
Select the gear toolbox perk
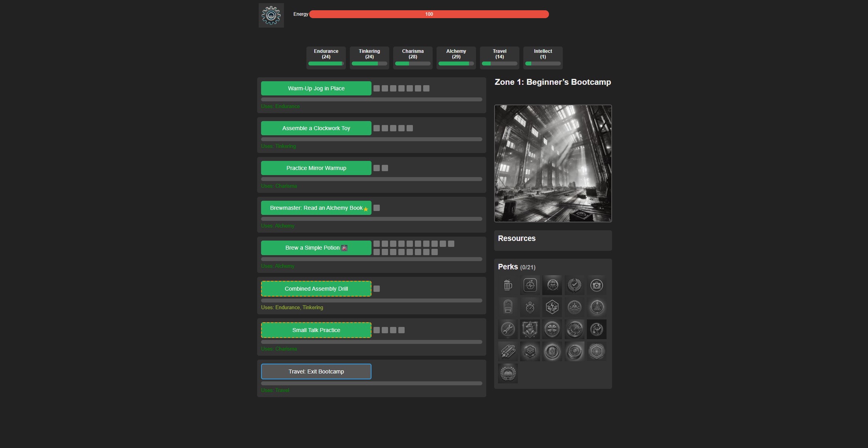[596, 285]
